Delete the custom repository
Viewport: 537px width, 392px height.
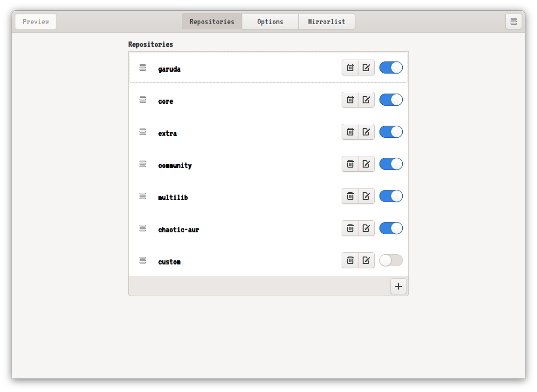(350, 261)
